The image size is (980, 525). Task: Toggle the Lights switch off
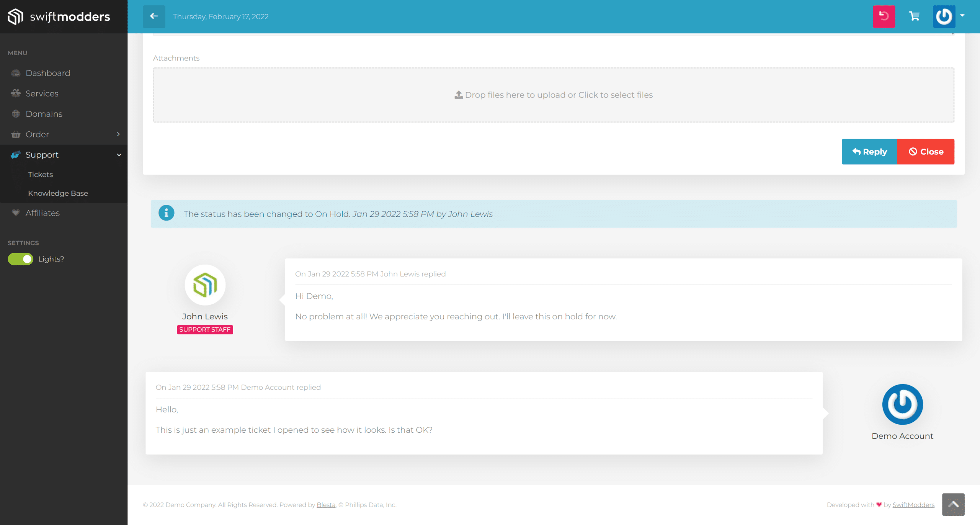[x=21, y=259]
